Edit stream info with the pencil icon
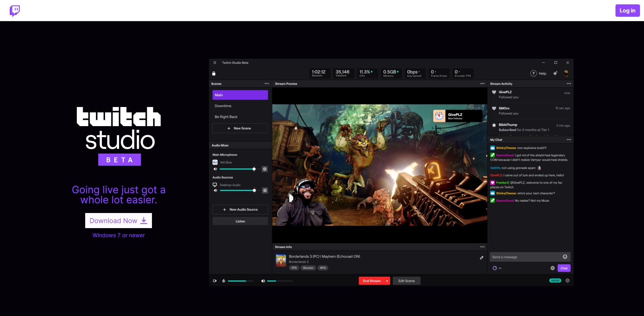 (482, 258)
